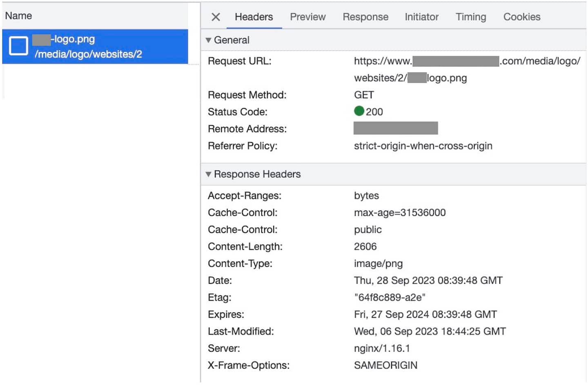
Task: Open the Preview tab
Action: click(307, 17)
